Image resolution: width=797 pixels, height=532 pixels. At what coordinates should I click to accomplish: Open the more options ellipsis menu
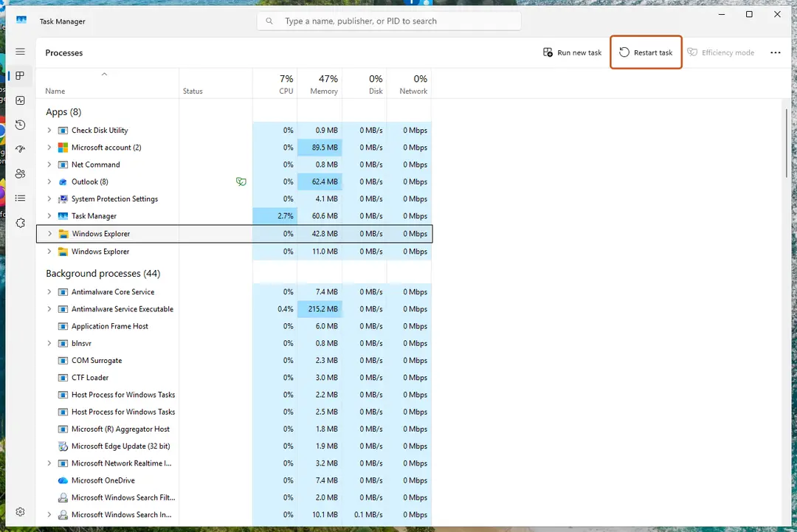tap(775, 52)
